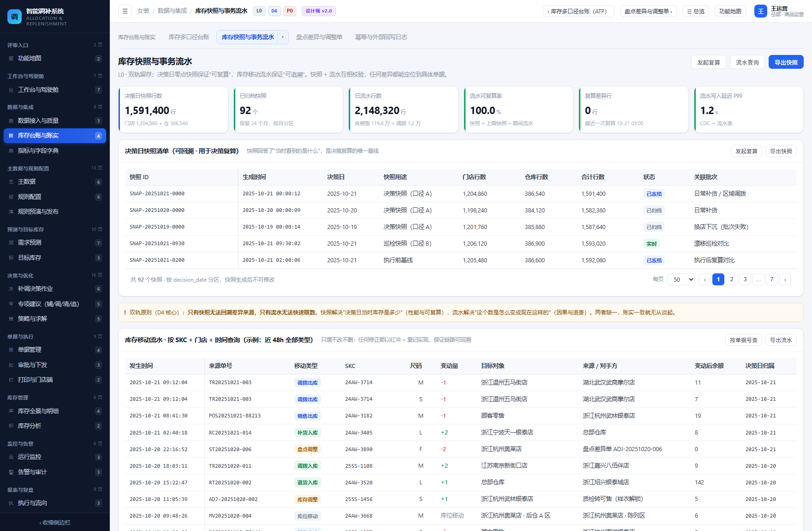Select page 7 in pagination

772,279
